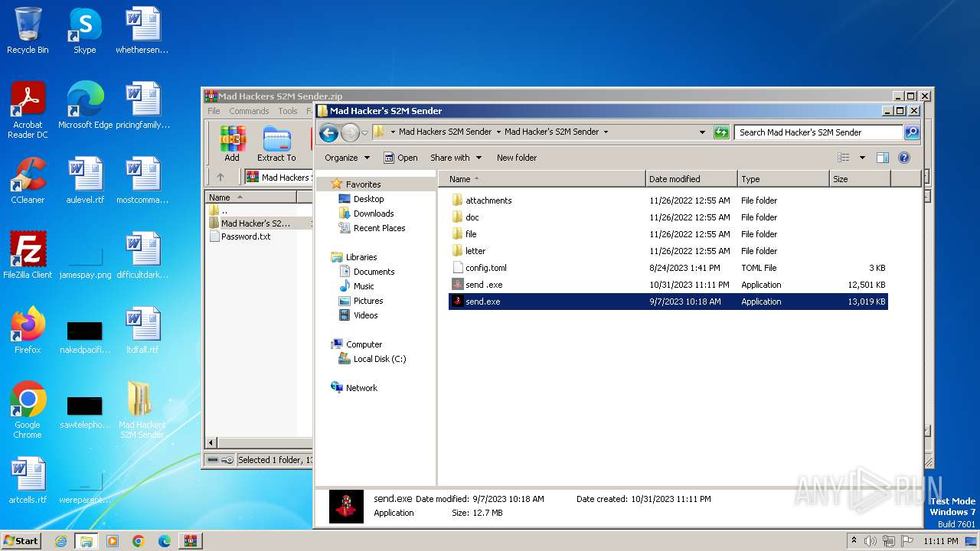Open recent pages dropdown beside the forward arrow

pos(365,132)
